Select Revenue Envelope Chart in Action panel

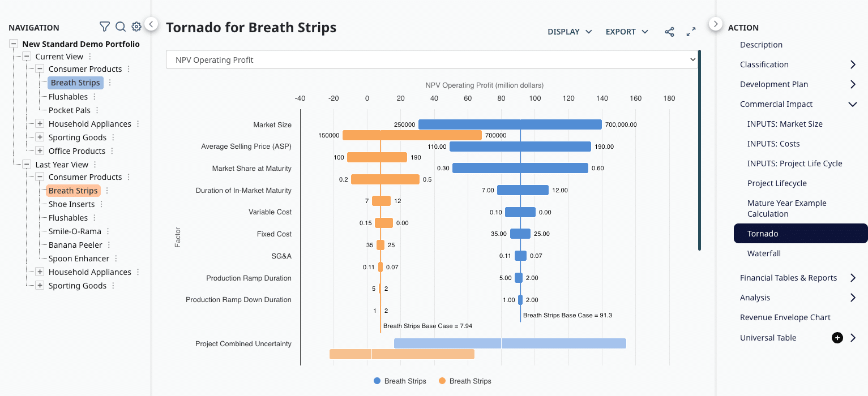785,317
